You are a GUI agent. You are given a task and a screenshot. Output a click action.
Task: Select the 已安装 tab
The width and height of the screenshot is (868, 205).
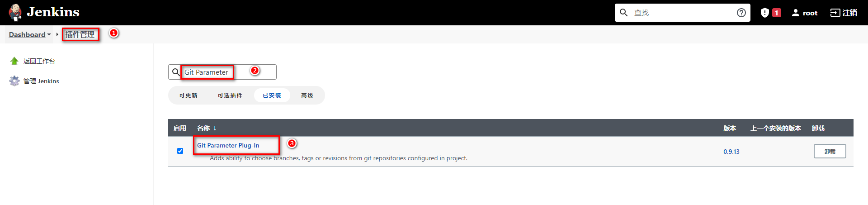[272, 95]
